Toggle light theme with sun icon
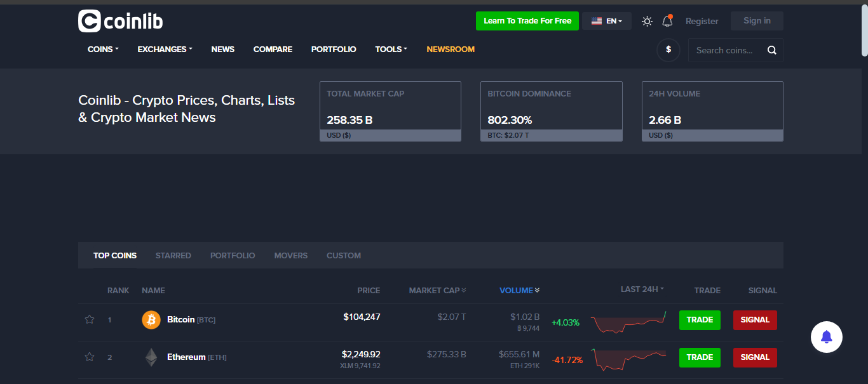 click(x=647, y=21)
